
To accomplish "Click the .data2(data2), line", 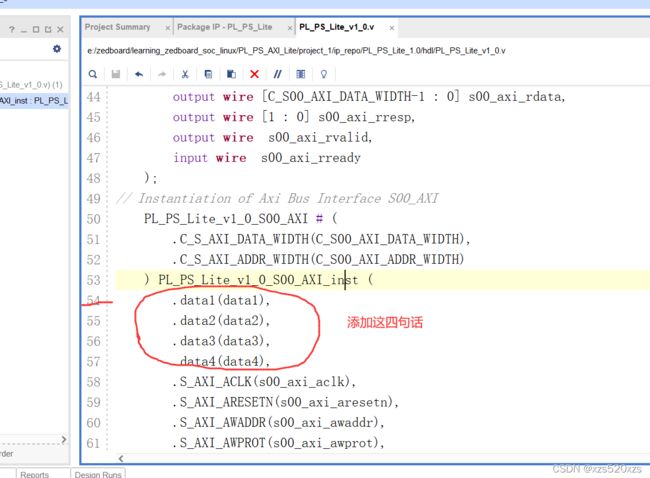I will pos(221,320).
